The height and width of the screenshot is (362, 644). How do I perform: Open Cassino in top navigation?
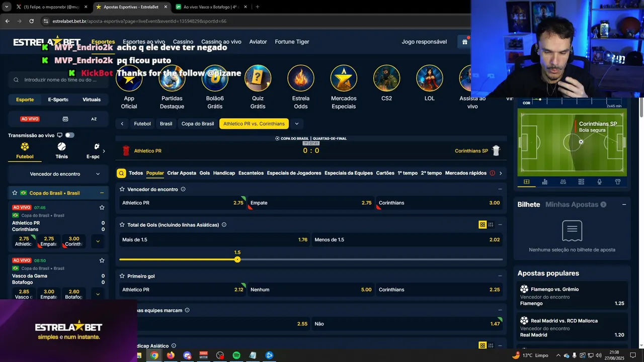(183, 42)
